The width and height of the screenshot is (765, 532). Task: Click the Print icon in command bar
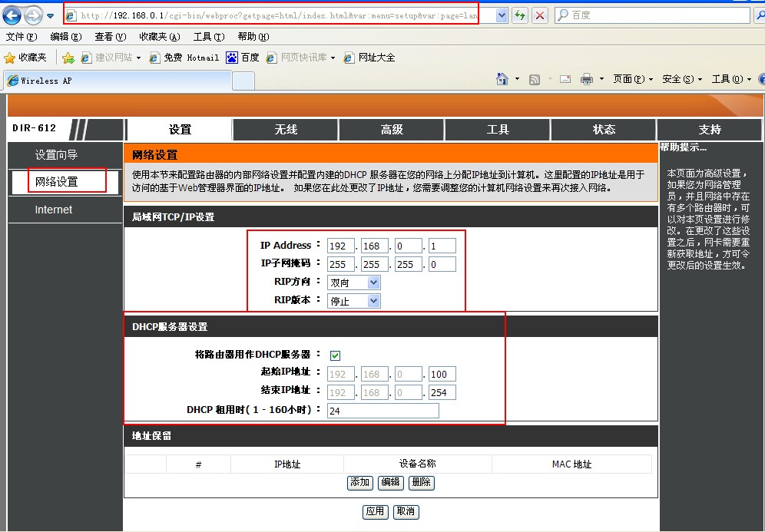click(x=587, y=79)
